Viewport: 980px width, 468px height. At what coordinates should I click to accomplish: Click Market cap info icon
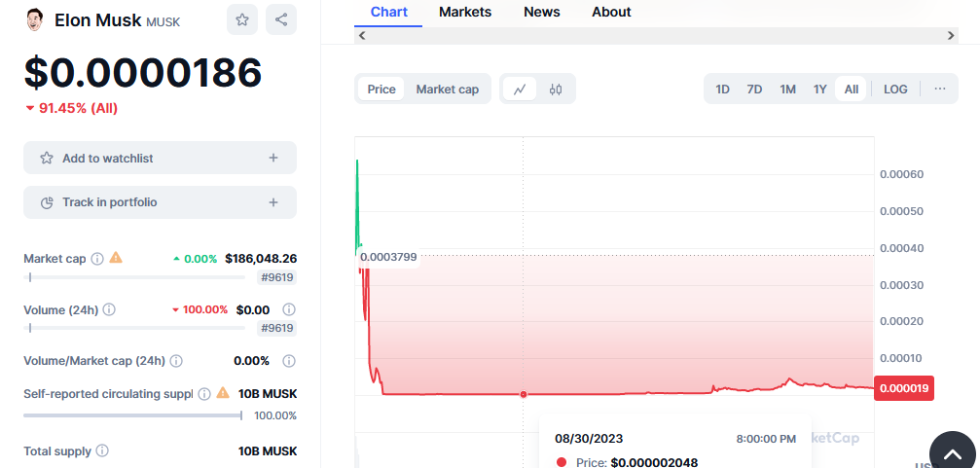(x=97, y=259)
